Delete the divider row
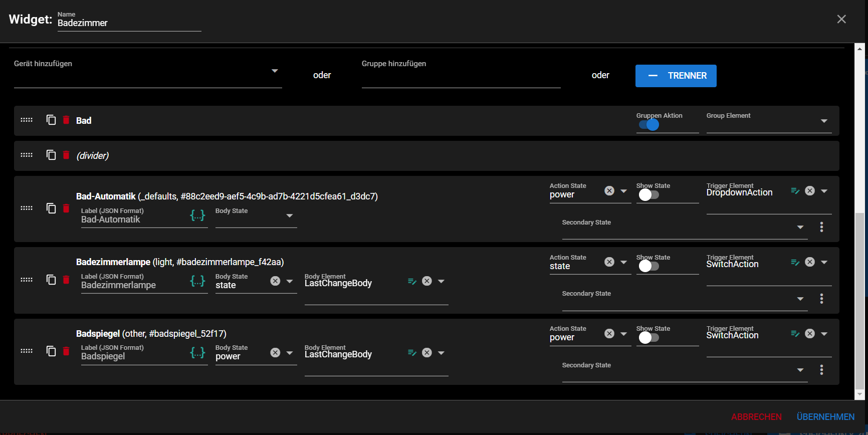This screenshot has height=435, width=868. [x=66, y=155]
